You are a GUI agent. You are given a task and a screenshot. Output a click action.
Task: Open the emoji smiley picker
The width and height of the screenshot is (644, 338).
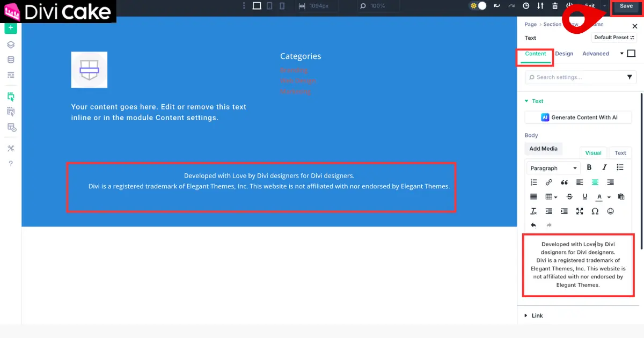[610, 211]
